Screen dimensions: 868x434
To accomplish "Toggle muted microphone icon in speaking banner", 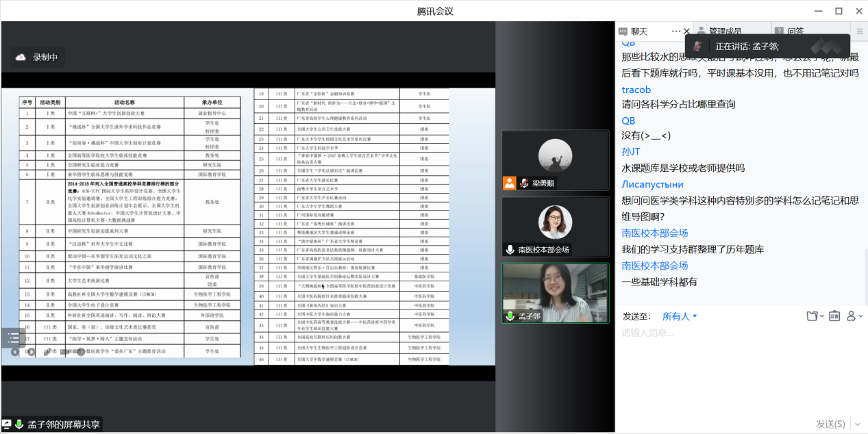I will (697, 47).
